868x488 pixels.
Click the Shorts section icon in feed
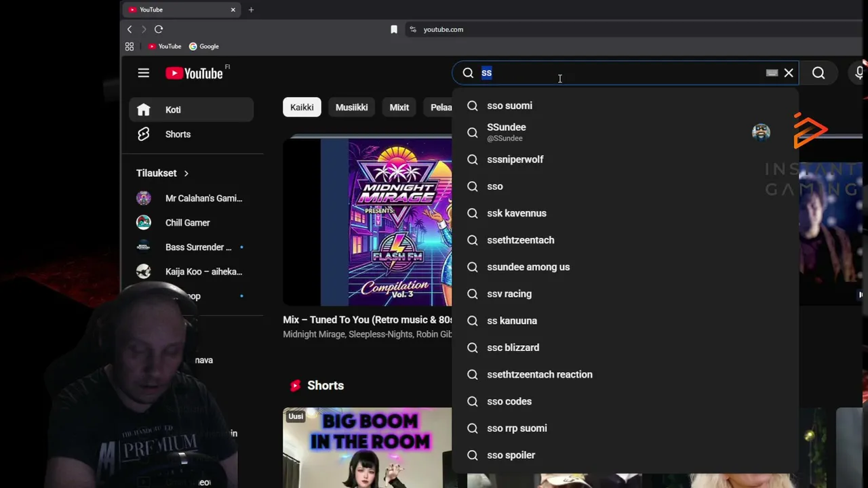[295, 386]
